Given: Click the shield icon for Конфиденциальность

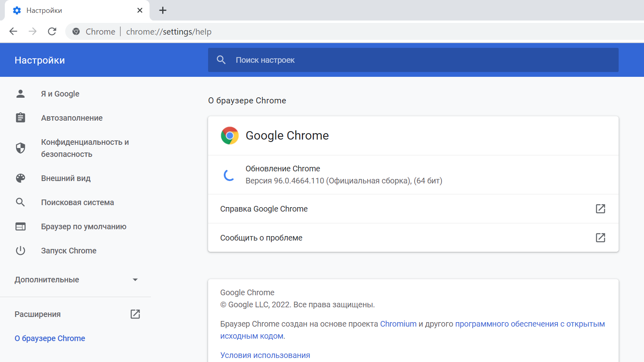Looking at the screenshot, I should (21, 148).
